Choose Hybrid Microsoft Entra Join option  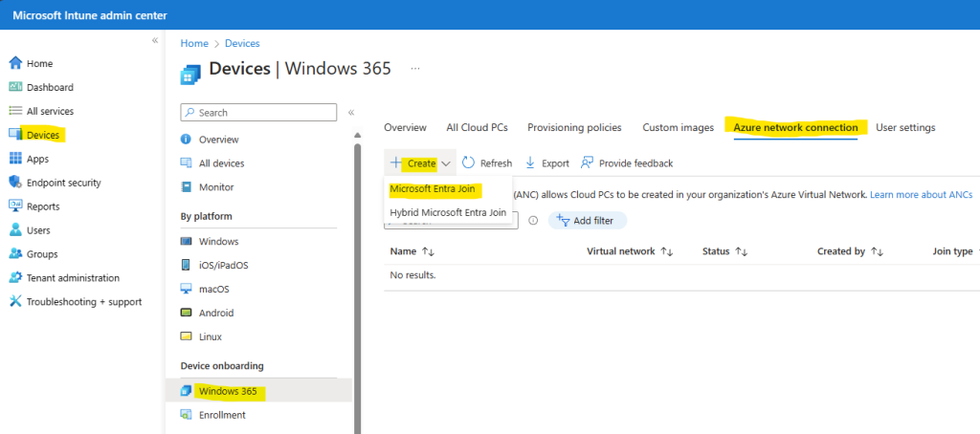(448, 212)
